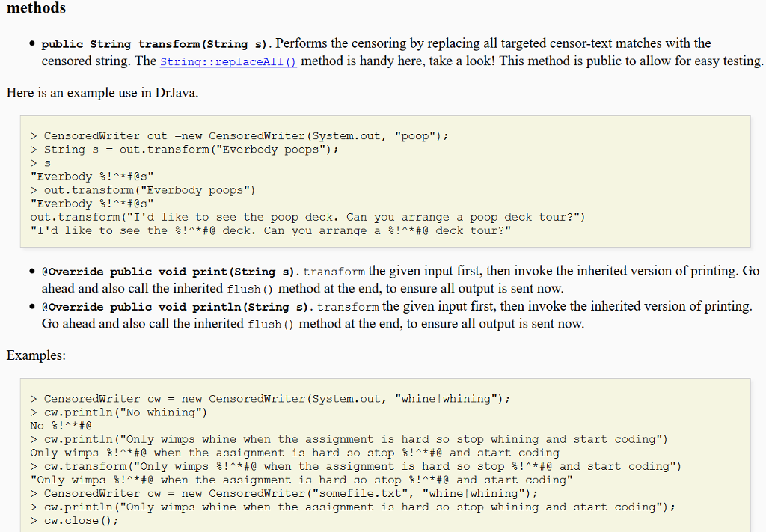
Task: Click 'transform' word in the print description
Action: (x=334, y=272)
